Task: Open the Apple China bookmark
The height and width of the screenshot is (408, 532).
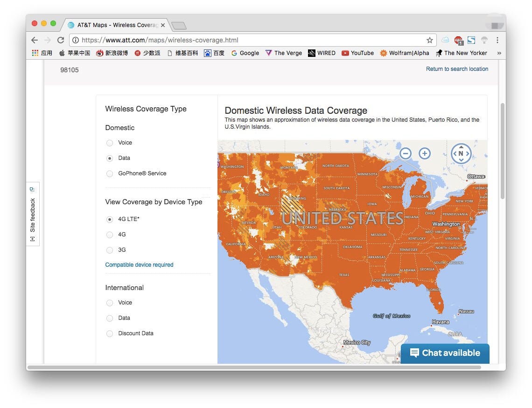Action: coord(75,53)
